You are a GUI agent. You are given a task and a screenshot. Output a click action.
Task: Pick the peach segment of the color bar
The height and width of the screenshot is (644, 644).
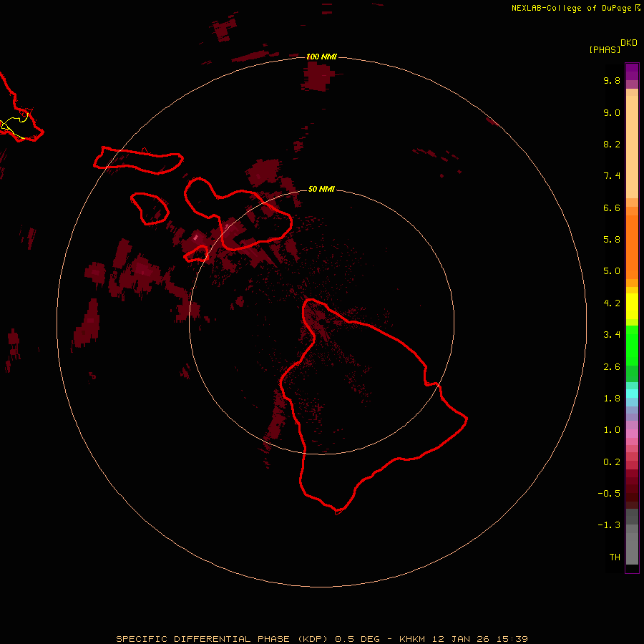coord(632,146)
